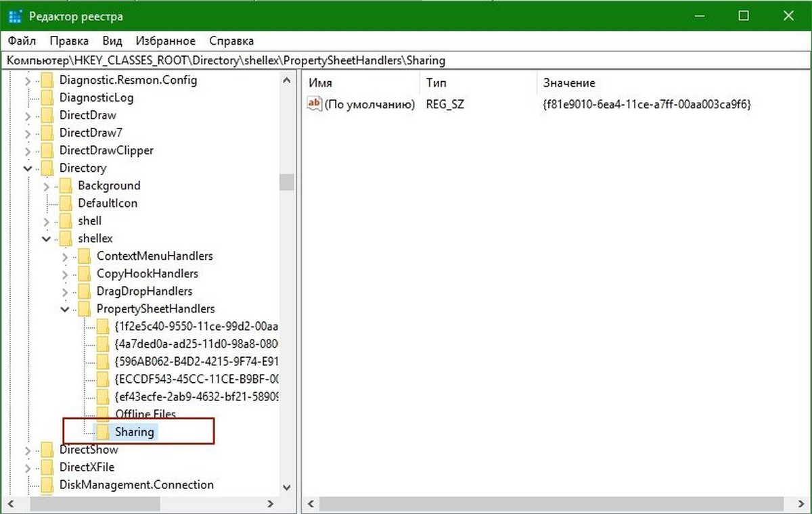Select the (По умолчанию) value name
This screenshot has height=514, width=812.
(x=369, y=104)
